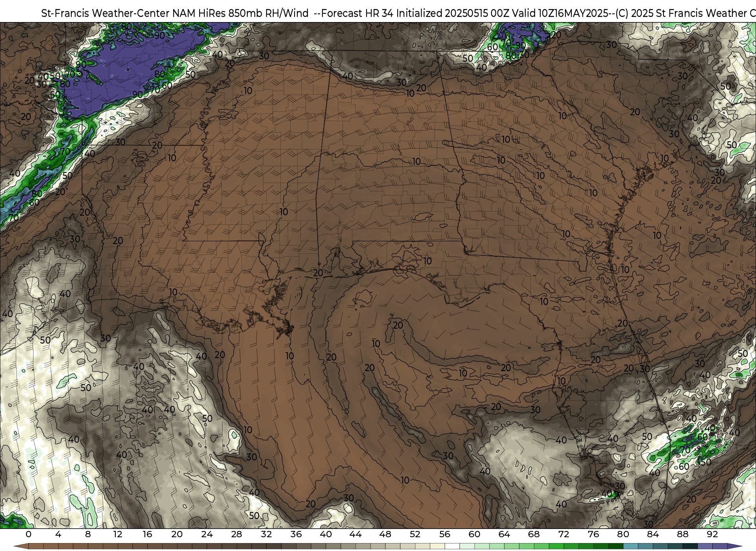Click the colorbar legend label 76
756x551 pixels.
coord(593,534)
